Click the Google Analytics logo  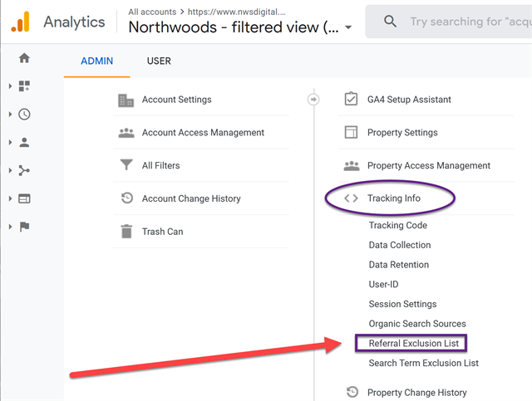pos(20,22)
